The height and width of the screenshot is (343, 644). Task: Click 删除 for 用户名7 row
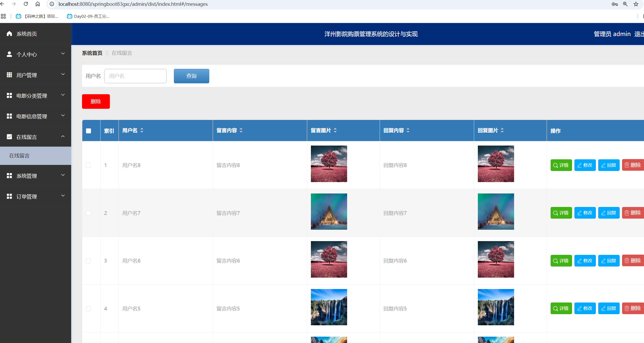pyautogui.click(x=633, y=213)
